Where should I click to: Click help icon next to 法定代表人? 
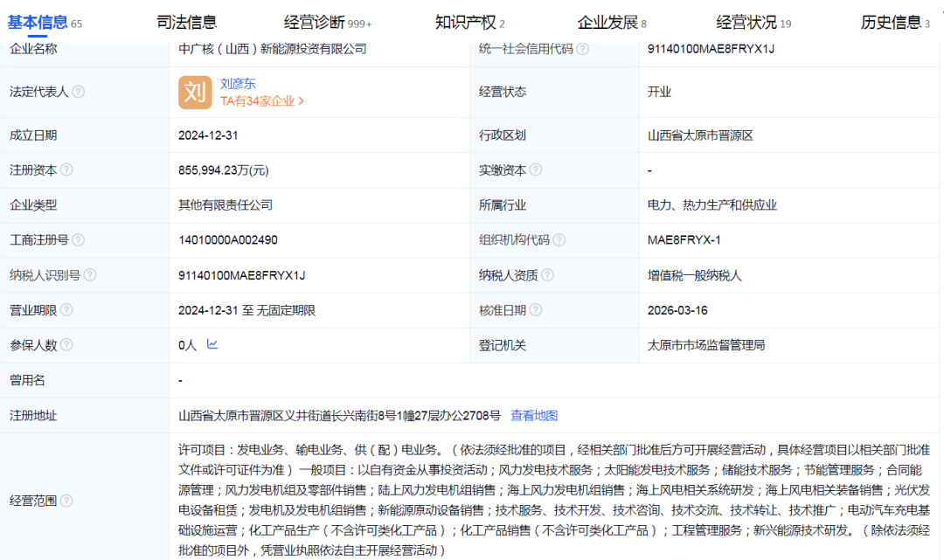(x=79, y=92)
